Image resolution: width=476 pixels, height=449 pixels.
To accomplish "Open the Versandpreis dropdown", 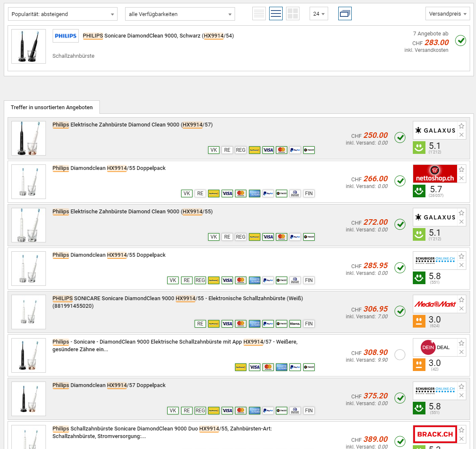I will click(x=447, y=14).
